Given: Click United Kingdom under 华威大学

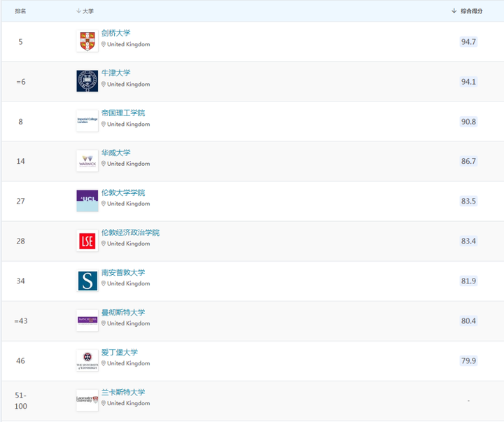Looking at the screenshot, I should tap(129, 164).
